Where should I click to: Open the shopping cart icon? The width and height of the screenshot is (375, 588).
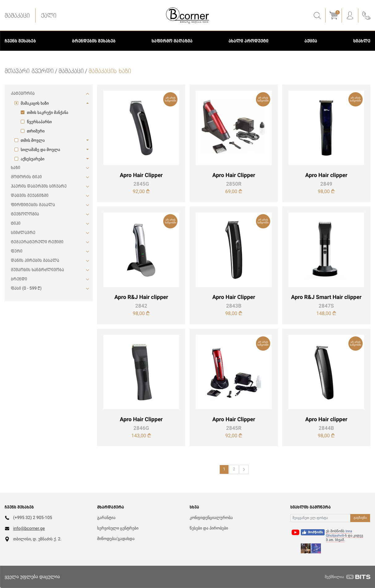334,15
